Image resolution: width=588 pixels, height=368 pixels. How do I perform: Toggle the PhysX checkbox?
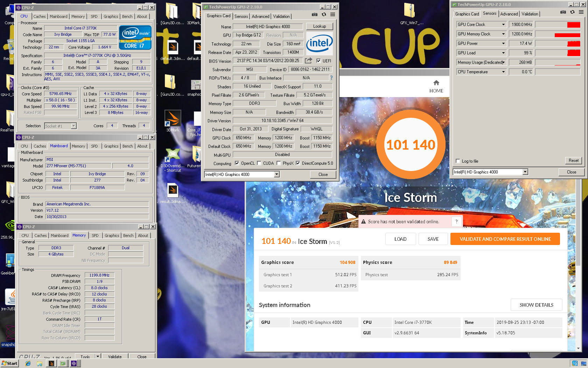[279, 163]
